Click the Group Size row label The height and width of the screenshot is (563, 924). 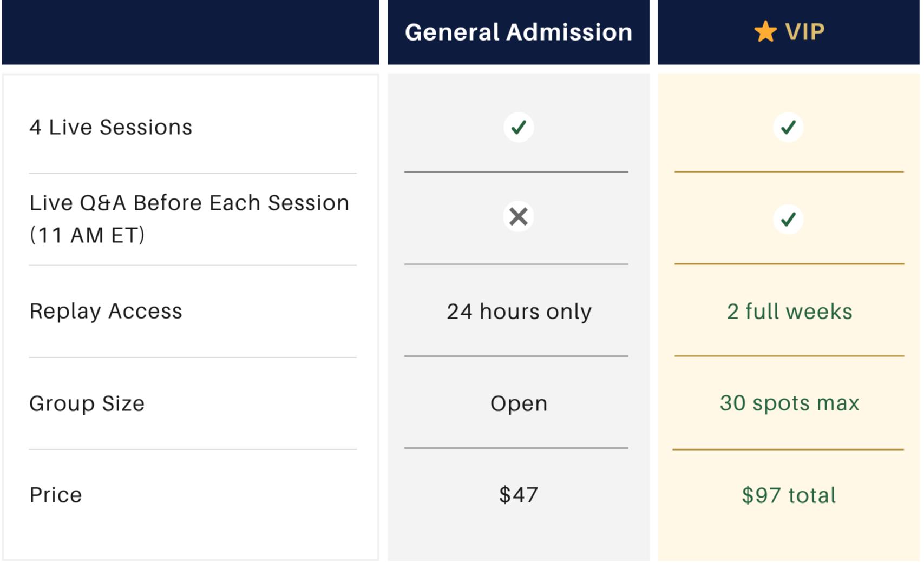(x=87, y=403)
